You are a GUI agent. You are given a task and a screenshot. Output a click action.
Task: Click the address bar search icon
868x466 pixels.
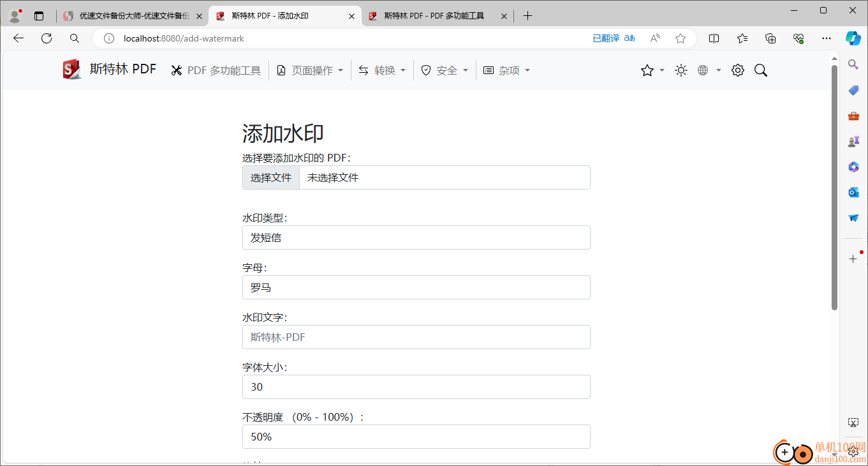(75, 38)
